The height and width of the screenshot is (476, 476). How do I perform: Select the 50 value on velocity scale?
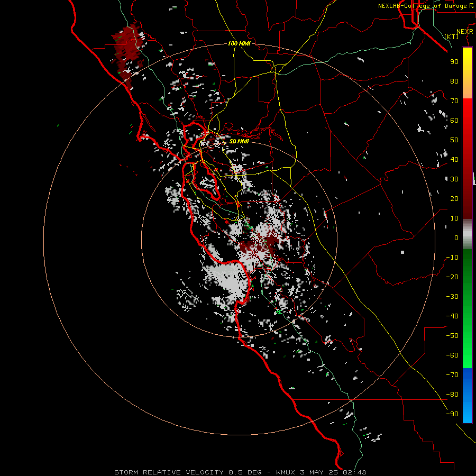[454, 140]
